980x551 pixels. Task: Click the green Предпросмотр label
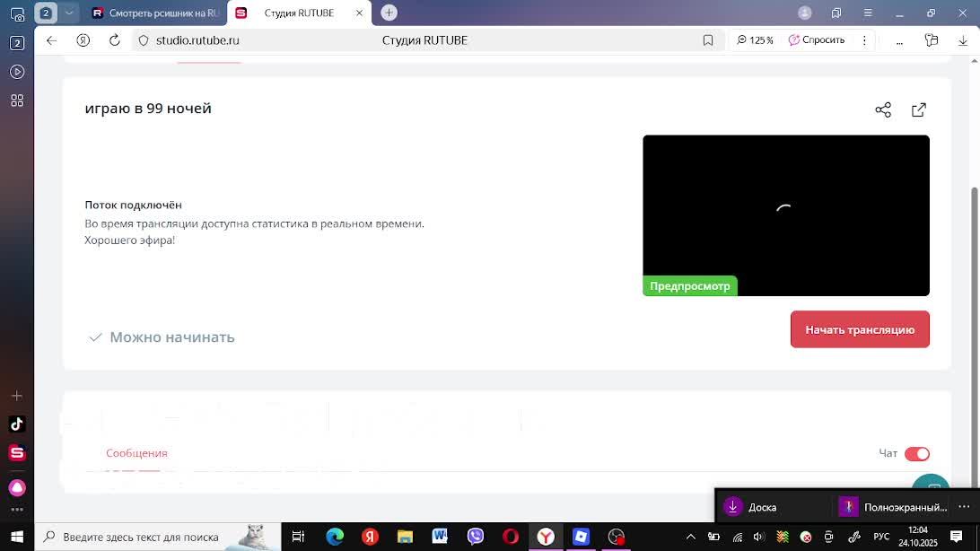690,286
